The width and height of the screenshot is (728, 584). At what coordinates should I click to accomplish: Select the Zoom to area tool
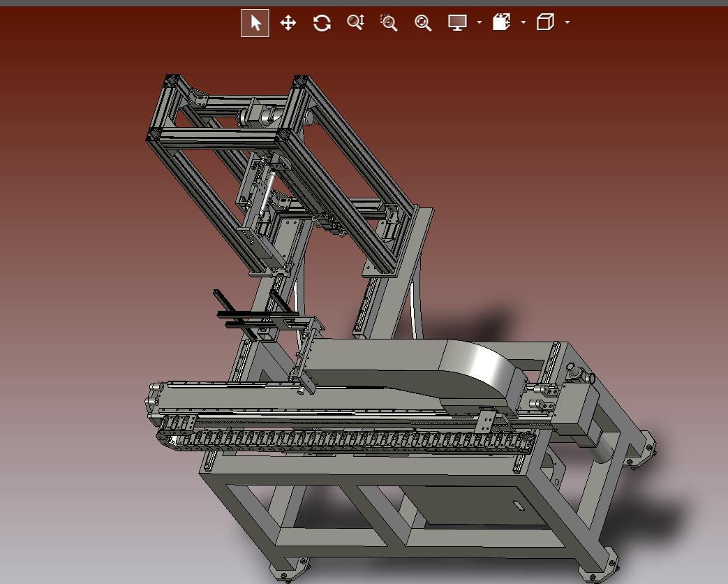389,23
